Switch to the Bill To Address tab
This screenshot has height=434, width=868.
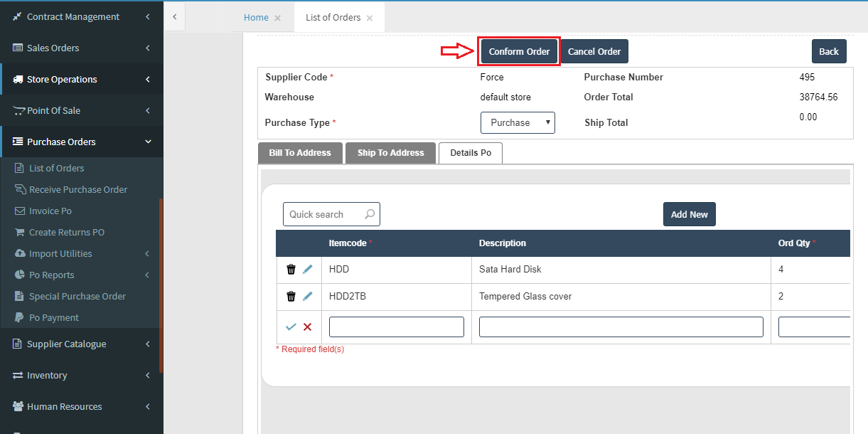point(300,153)
